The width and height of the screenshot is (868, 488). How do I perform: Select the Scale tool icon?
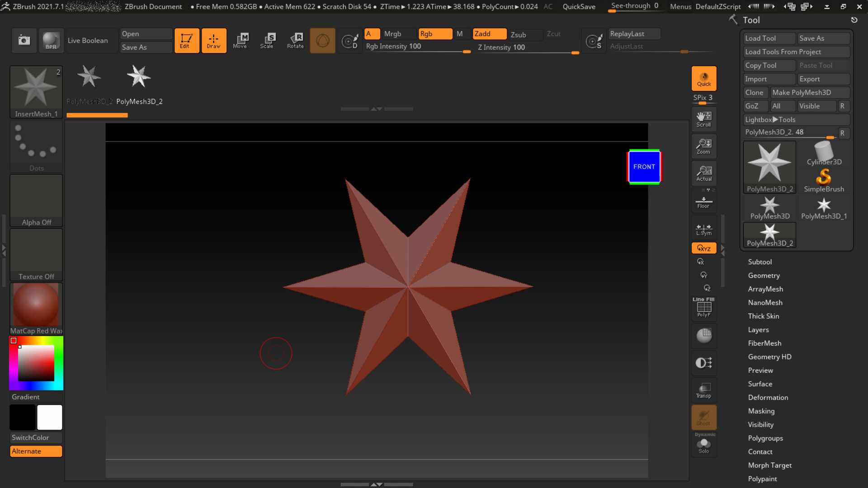[x=267, y=40]
